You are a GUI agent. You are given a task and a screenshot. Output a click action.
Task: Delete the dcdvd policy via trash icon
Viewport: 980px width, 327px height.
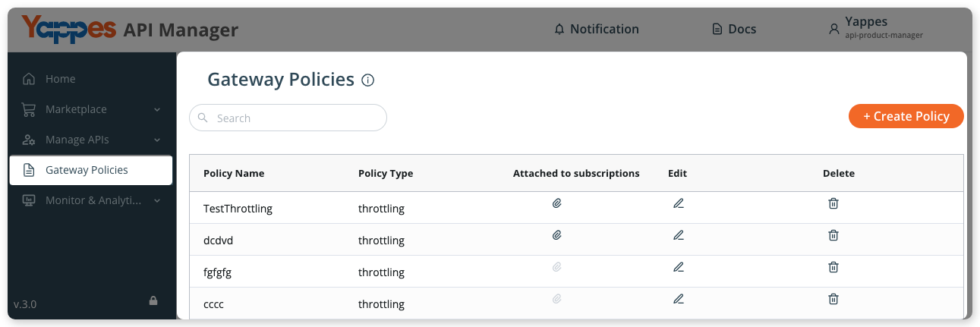coord(833,235)
